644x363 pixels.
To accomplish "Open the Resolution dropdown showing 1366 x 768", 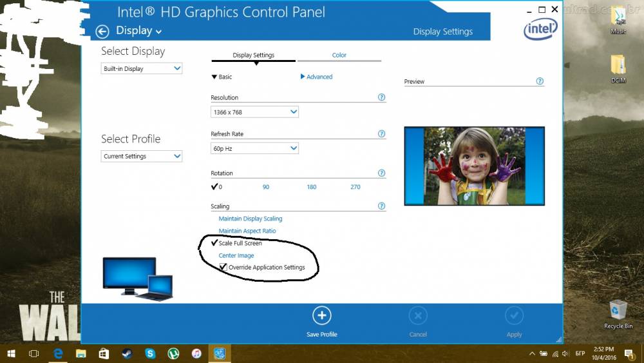I will (x=254, y=112).
